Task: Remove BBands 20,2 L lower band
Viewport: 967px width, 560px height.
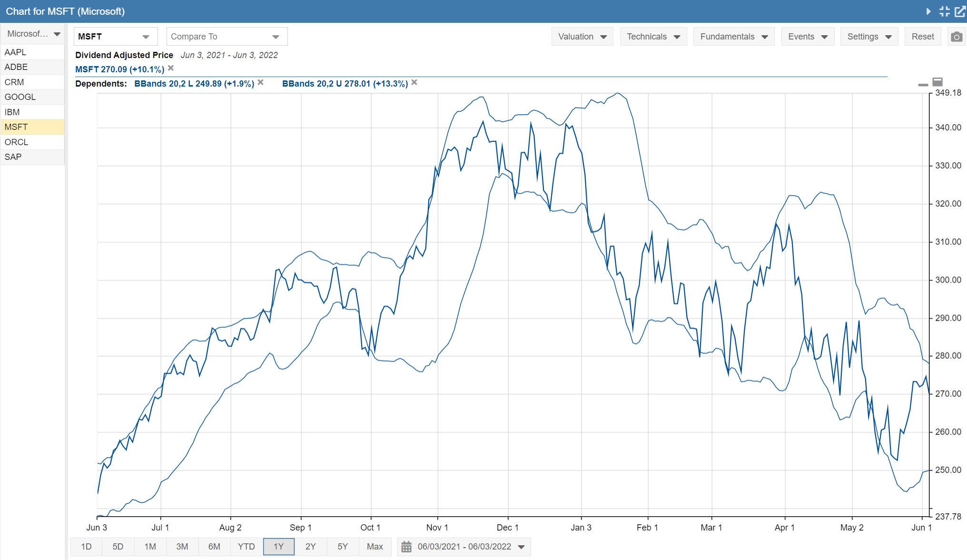Action: [x=260, y=82]
